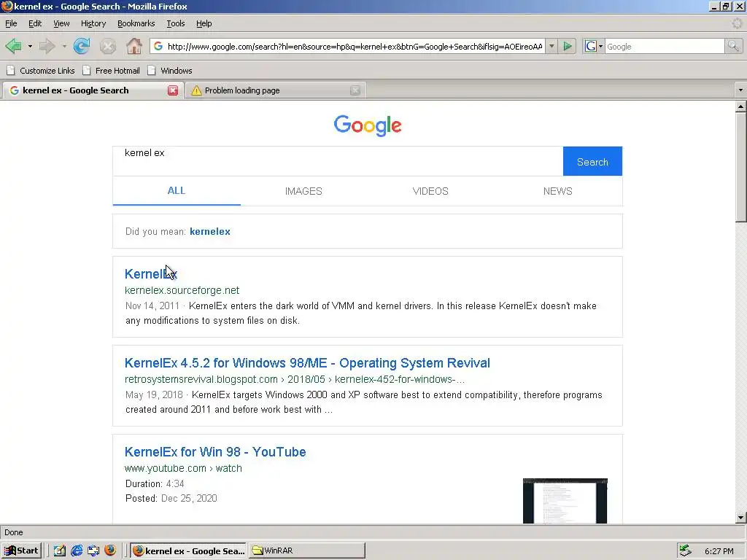This screenshot has height=560, width=747.
Task: Click the Outlook Express quick launch icon
Action: click(x=93, y=551)
